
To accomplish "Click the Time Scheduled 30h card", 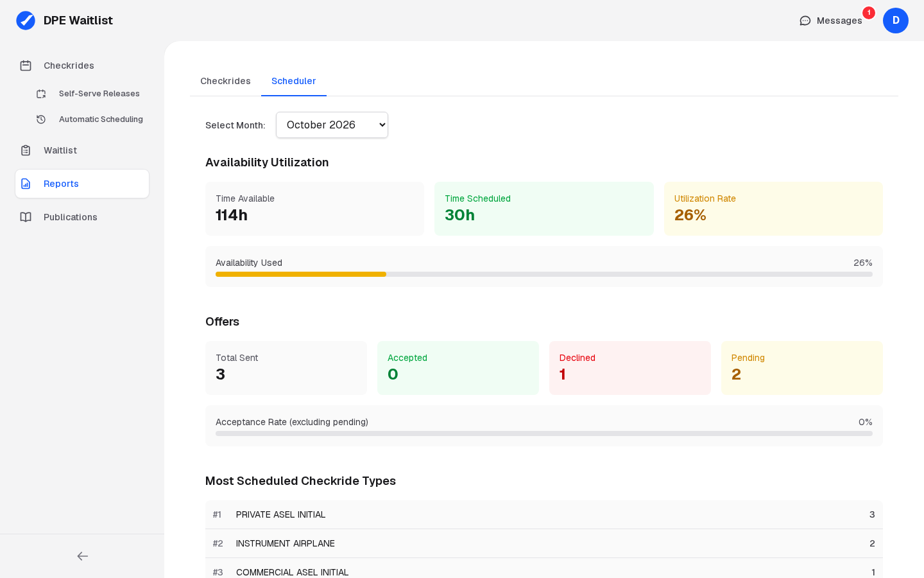I will coord(544,209).
